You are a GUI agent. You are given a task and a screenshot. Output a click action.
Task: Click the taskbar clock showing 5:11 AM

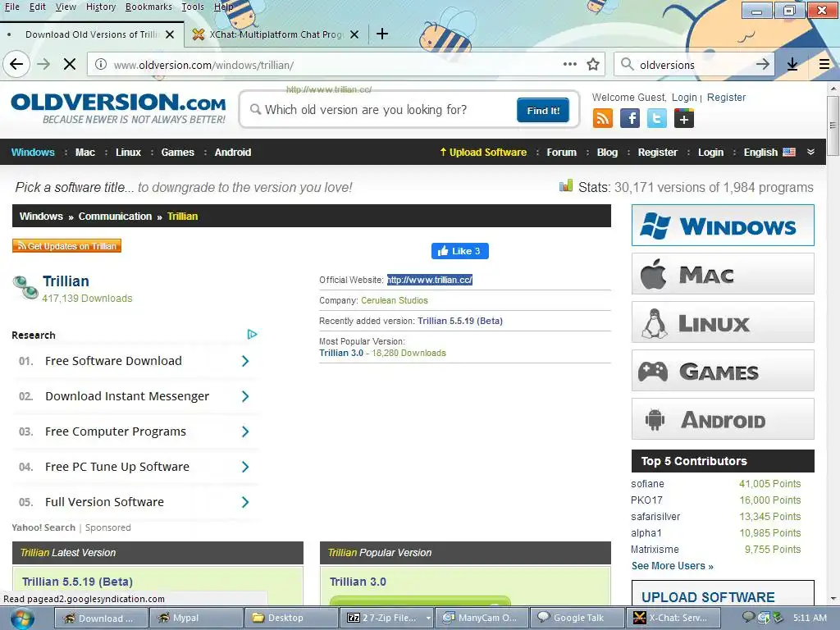(810, 618)
